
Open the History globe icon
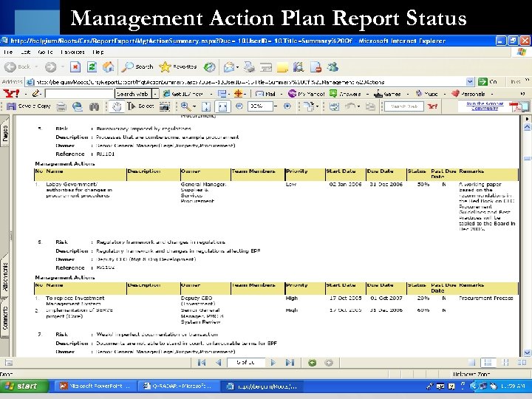pyautogui.click(x=209, y=66)
